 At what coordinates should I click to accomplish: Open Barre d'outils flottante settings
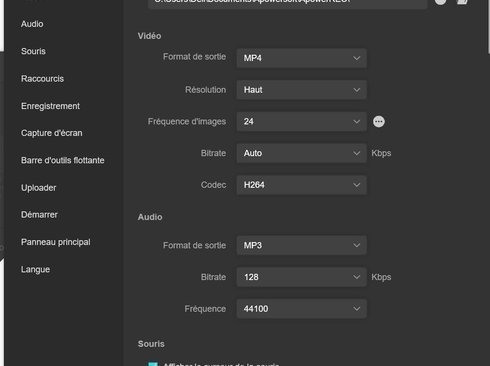point(63,160)
